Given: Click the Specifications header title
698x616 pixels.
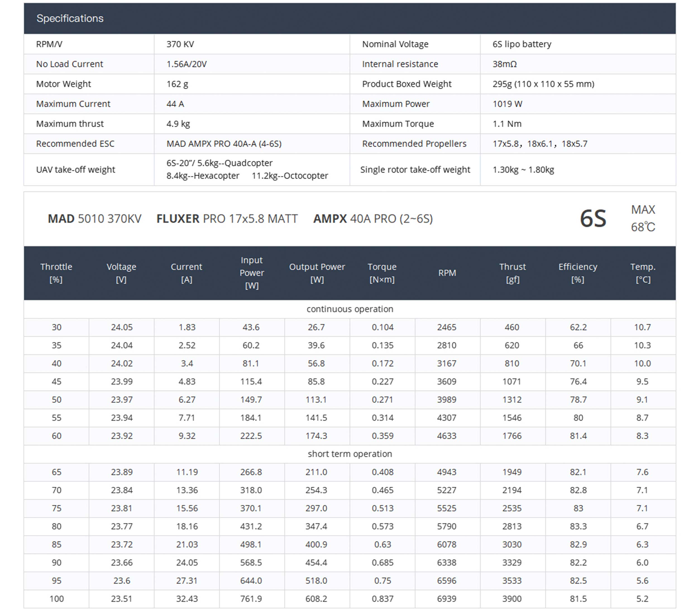Looking at the screenshot, I should tap(70, 18).
